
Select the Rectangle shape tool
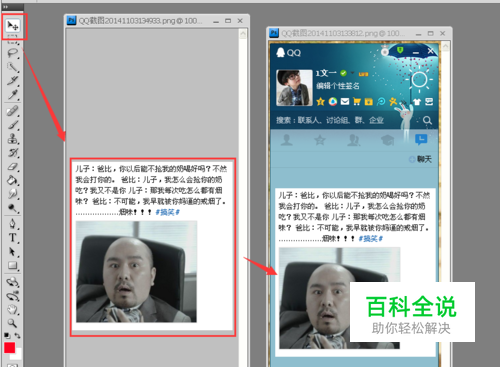[x=13, y=266]
